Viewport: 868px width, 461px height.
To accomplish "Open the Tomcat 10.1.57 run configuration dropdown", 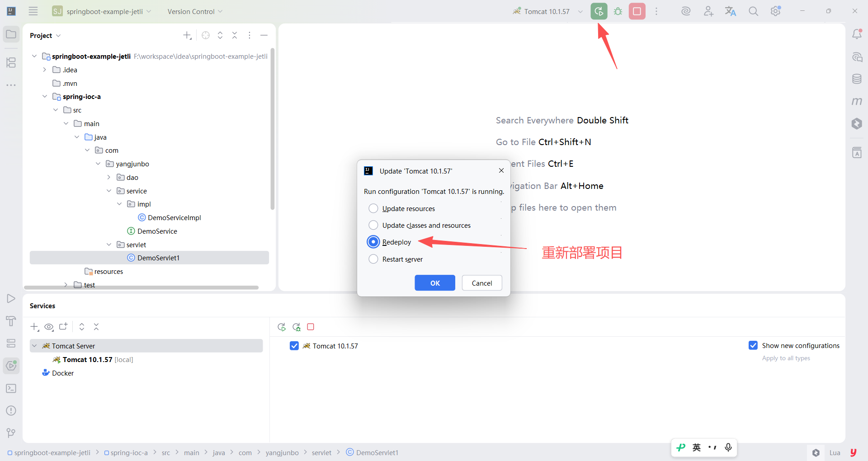I will tap(547, 11).
